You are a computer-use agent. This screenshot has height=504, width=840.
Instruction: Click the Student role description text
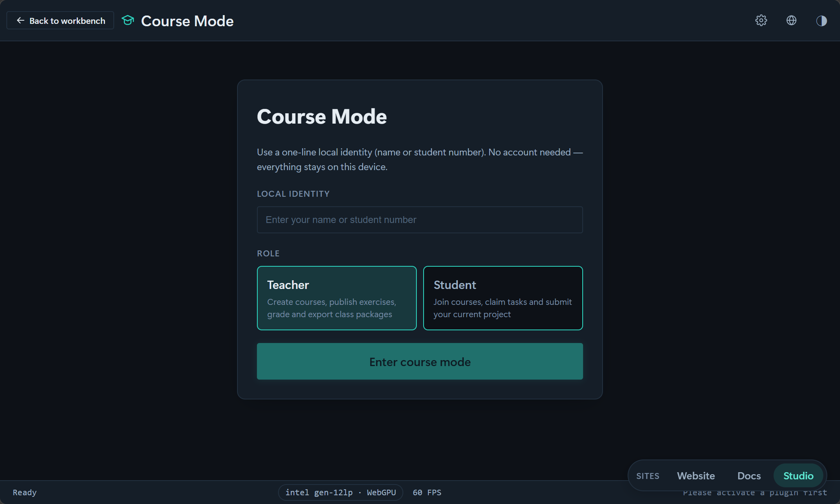(502, 308)
